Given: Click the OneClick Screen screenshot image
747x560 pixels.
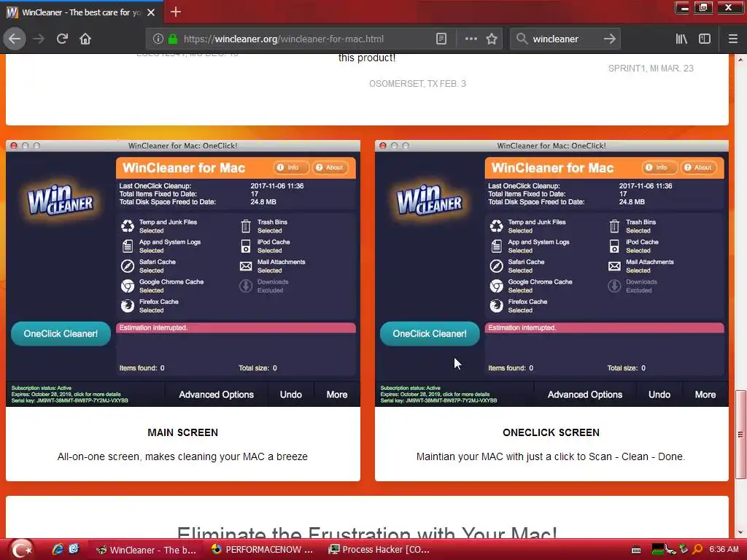Looking at the screenshot, I should click(551, 273).
